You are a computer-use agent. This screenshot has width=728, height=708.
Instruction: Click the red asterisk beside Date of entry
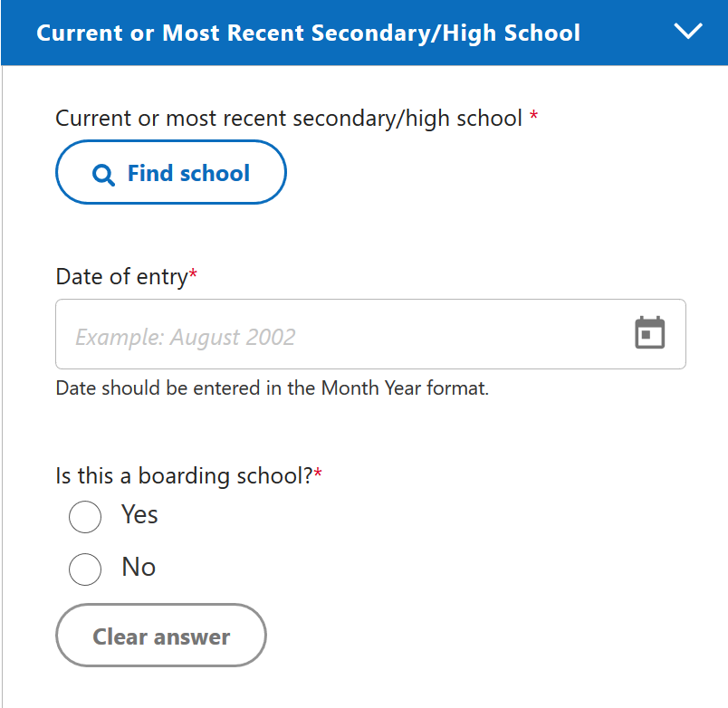[193, 275]
